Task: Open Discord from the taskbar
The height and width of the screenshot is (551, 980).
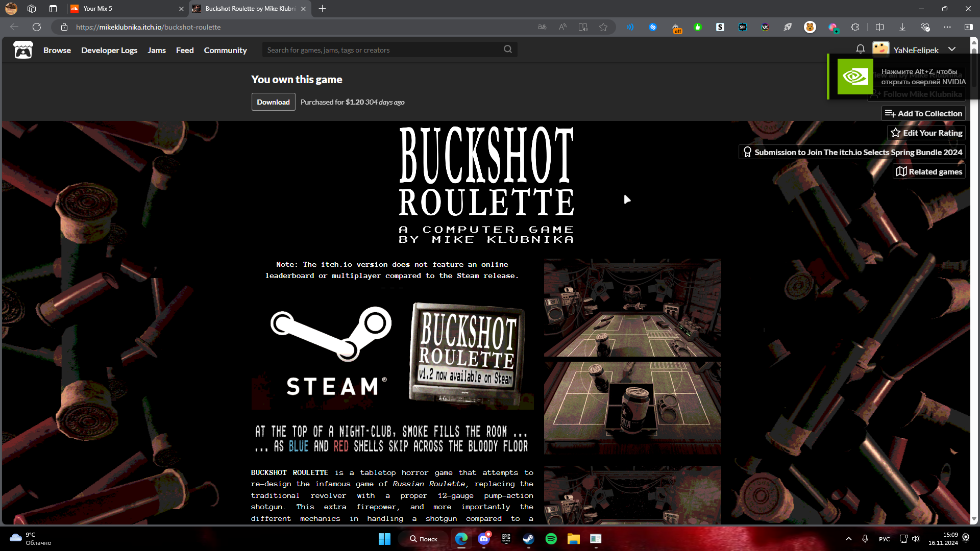Action: (x=484, y=539)
